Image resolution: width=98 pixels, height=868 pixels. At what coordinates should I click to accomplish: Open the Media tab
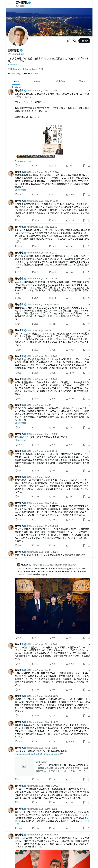(x=82, y=81)
